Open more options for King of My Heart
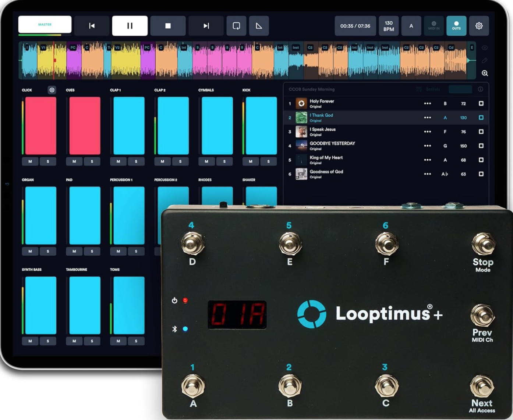This screenshot has height=420, width=513. tap(427, 160)
